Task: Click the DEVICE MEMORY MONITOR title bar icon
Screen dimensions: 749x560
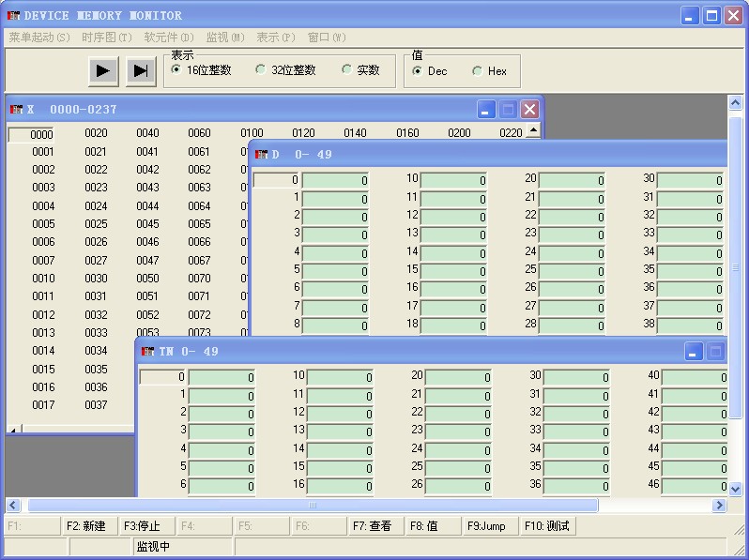Action: point(13,15)
